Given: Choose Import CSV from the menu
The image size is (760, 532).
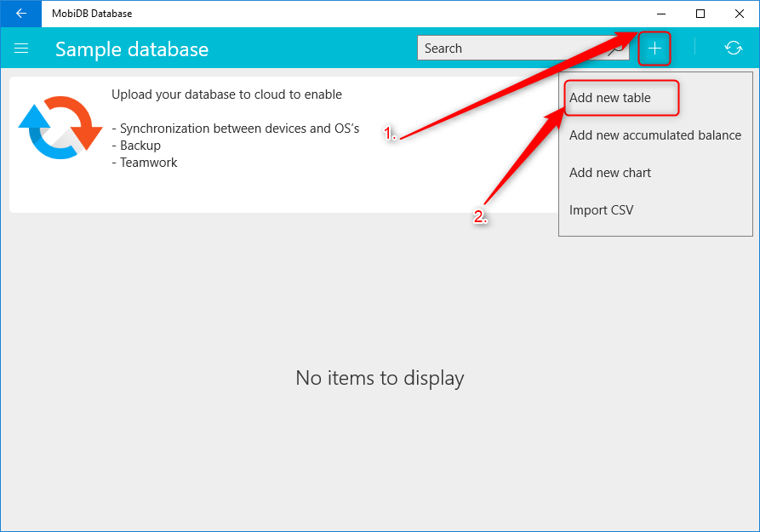Looking at the screenshot, I should 601,210.
